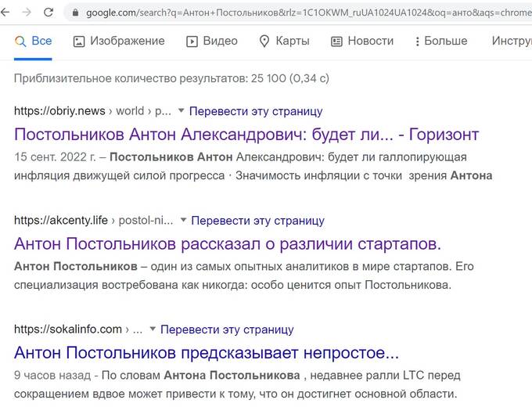This screenshot has height=414, width=532.
Task: Click 'Перевести эту страницу' for obriy.news
Action: pos(256,111)
